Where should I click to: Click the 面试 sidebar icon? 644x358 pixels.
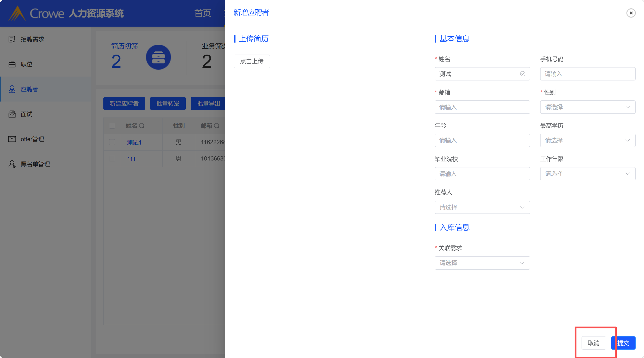pyautogui.click(x=12, y=114)
